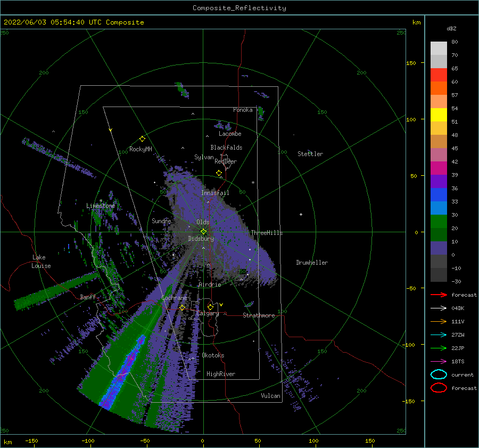The image size is (479, 448).
Task: Click the yellow diamond marker near RockyMH
Action: click(142, 139)
